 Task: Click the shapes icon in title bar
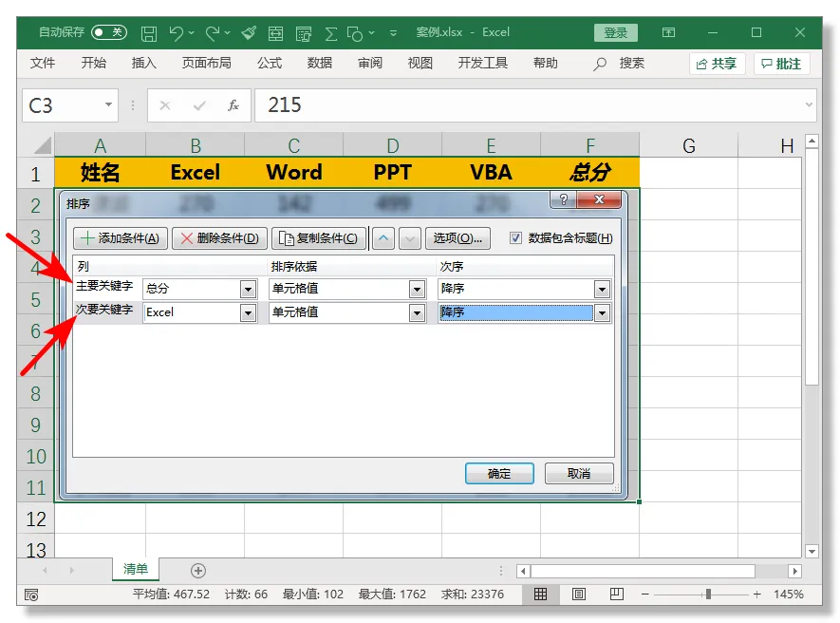[x=355, y=33]
